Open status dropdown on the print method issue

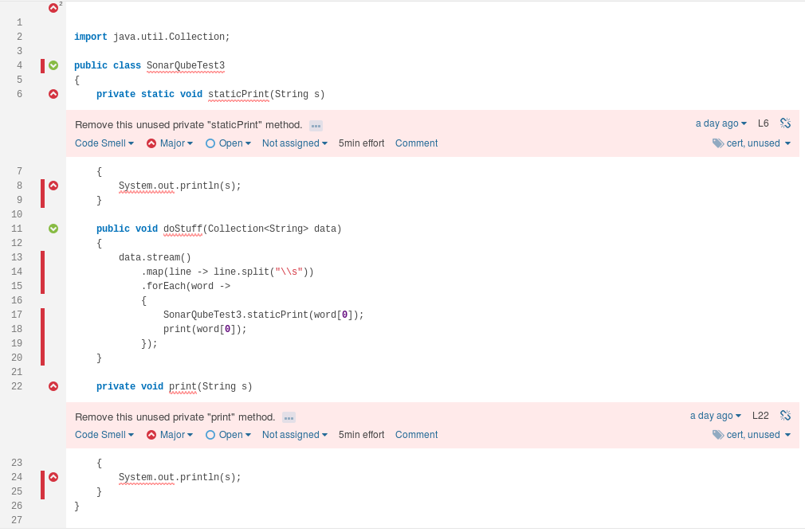228,435
